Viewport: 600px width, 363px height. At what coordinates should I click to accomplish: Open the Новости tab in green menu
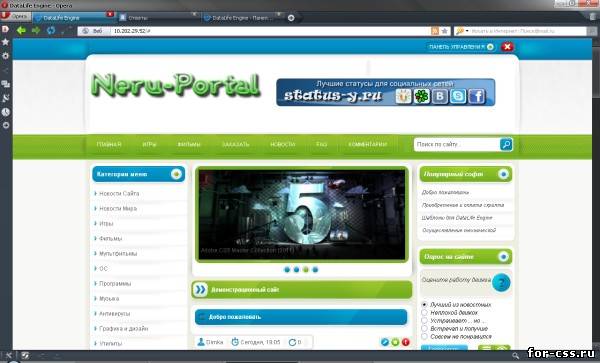tap(282, 144)
